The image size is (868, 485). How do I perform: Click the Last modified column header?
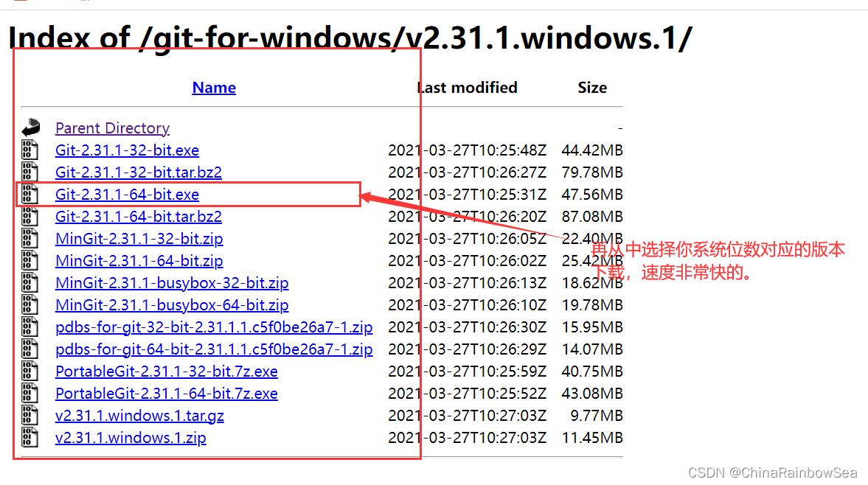468,88
